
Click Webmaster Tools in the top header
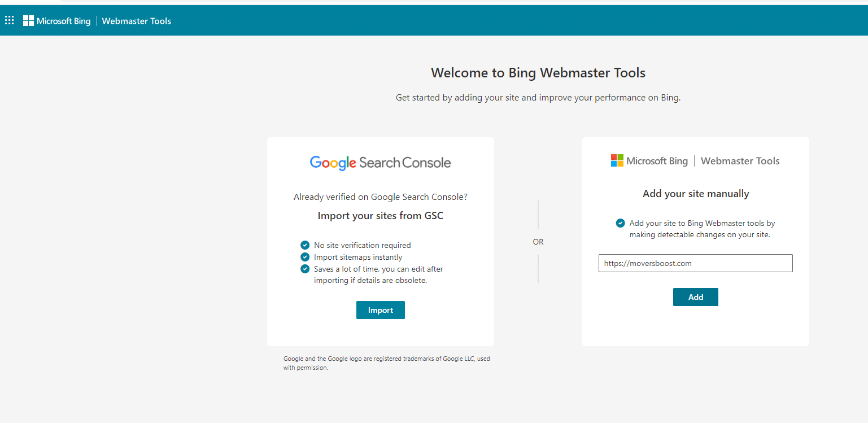click(136, 21)
